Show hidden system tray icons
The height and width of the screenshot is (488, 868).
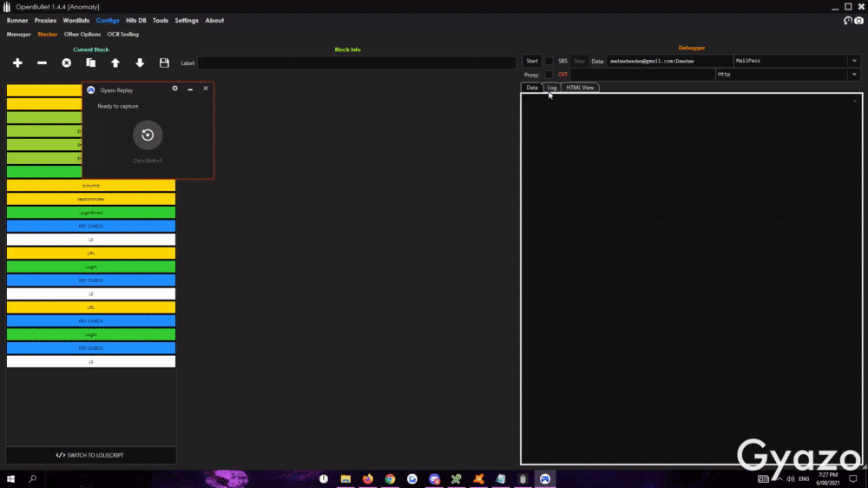pyautogui.click(x=780, y=479)
